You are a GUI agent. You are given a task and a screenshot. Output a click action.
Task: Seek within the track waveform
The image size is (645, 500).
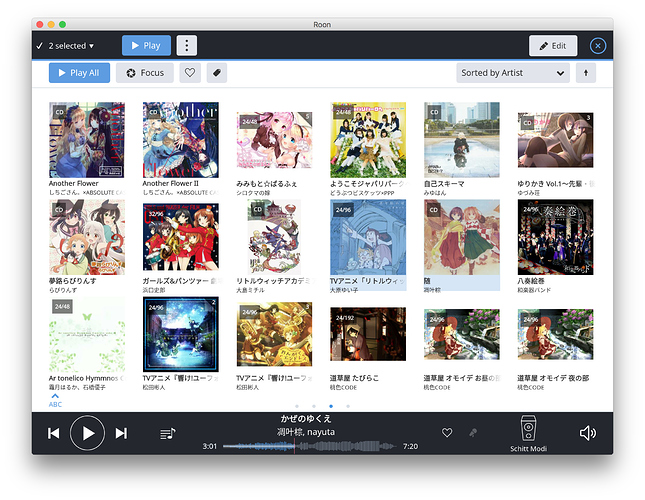pyautogui.click(x=310, y=446)
